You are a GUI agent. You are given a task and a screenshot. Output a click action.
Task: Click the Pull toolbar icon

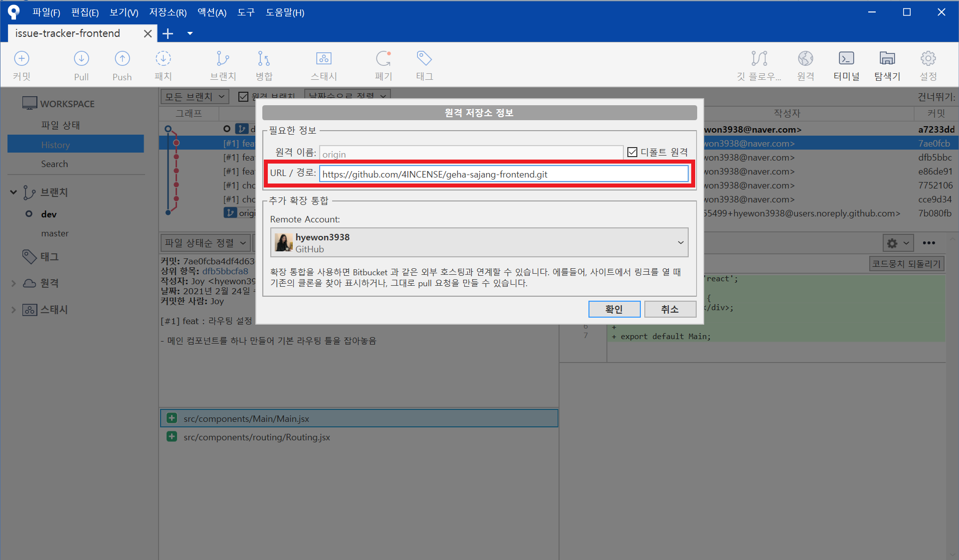(81, 65)
